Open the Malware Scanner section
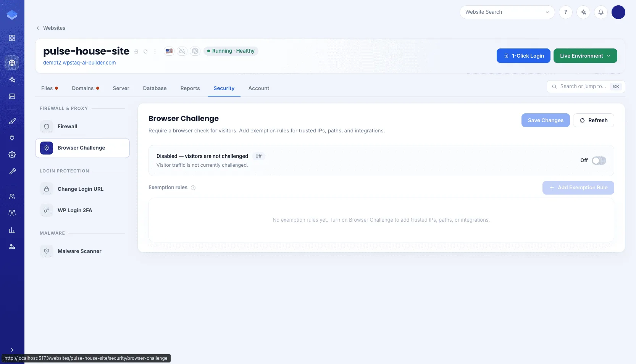 (x=82, y=251)
